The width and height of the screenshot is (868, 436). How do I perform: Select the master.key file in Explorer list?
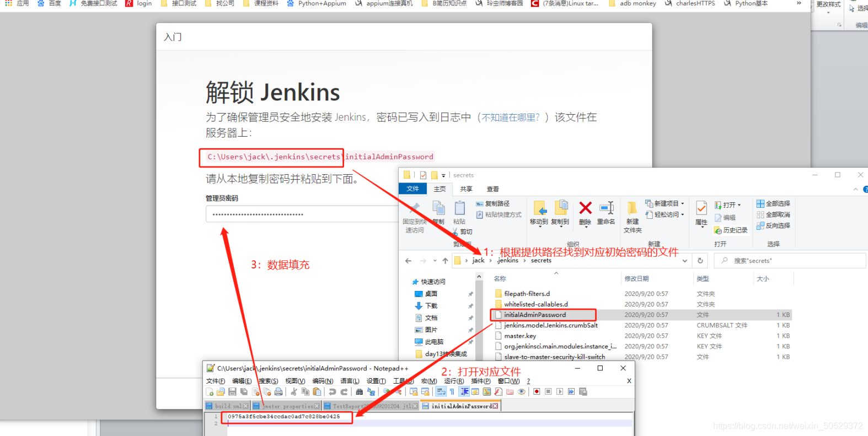click(x=519, y=336)
